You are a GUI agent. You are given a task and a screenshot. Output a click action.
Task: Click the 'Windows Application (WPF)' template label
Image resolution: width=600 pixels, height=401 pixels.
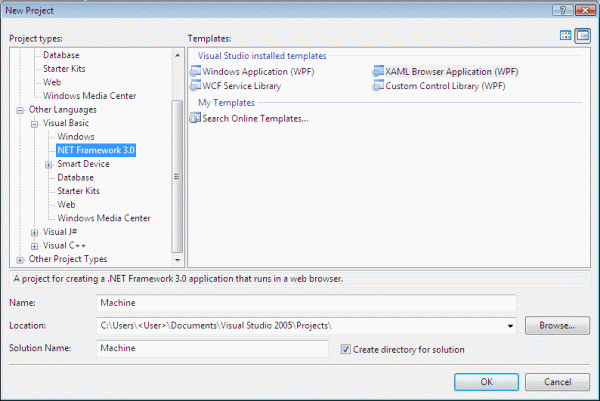(x=258, y=72)
